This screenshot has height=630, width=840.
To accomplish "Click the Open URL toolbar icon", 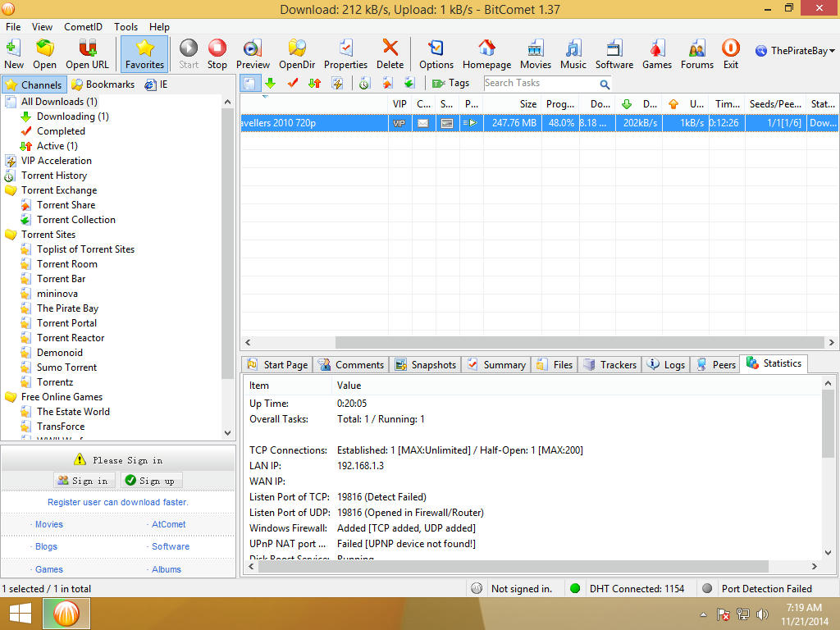I will [x=87, y=54].
